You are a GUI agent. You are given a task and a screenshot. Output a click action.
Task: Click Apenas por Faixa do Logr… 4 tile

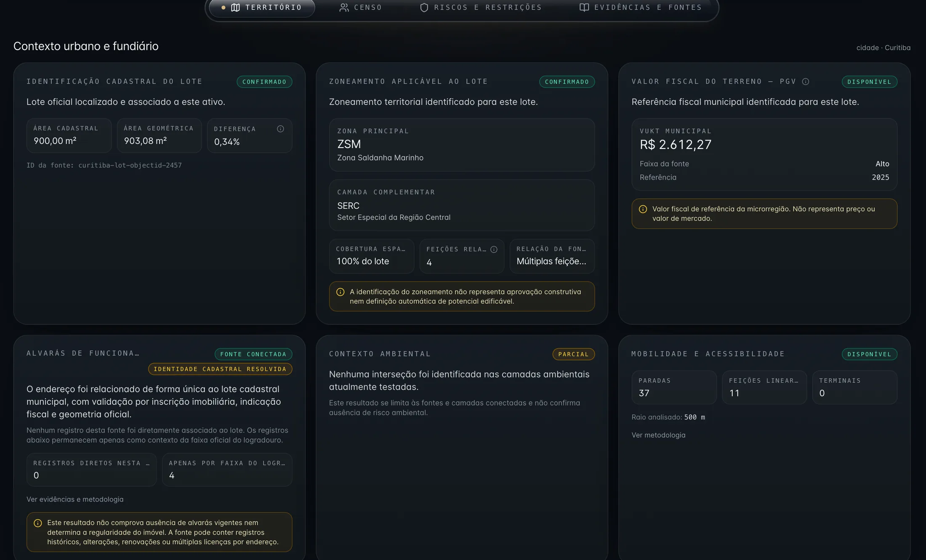(227, 470)
